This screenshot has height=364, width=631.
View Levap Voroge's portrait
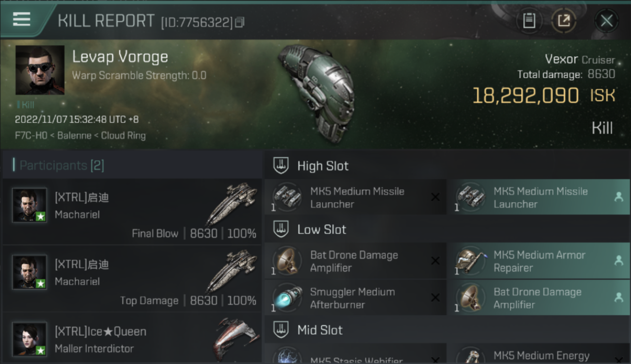(x=40, y=70)
